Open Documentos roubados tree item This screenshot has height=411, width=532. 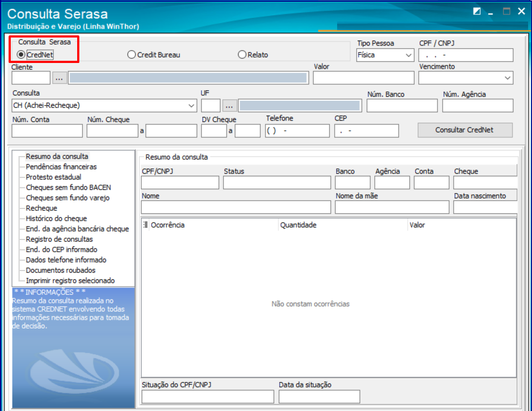61,270
